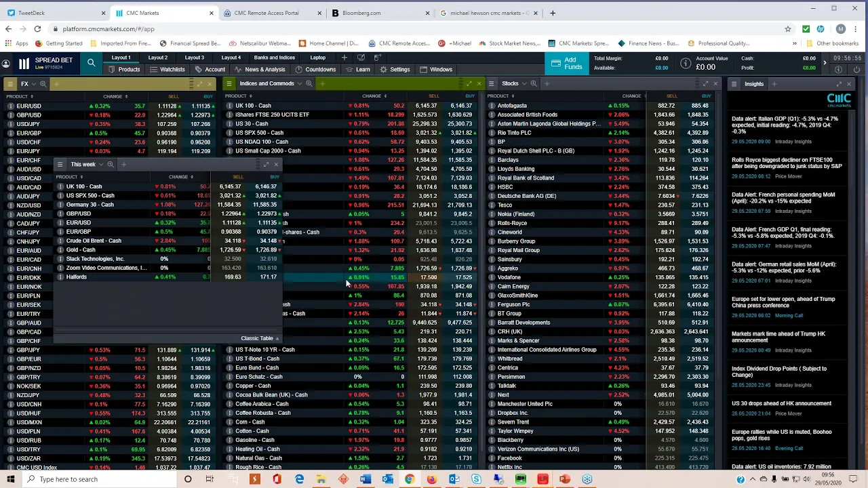The width and height of the screenshot is (868, 488).
Task: Expand the Stocks watchlist dropdown
Action: (x=524, y=84)
